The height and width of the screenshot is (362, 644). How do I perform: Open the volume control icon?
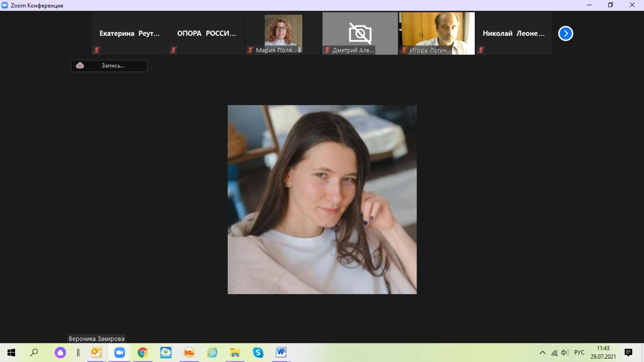(565, 353)
